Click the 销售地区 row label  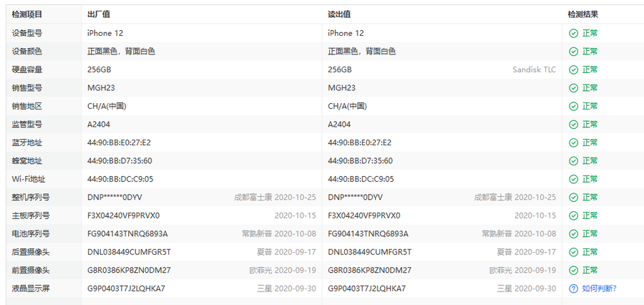tap(26, 106)
